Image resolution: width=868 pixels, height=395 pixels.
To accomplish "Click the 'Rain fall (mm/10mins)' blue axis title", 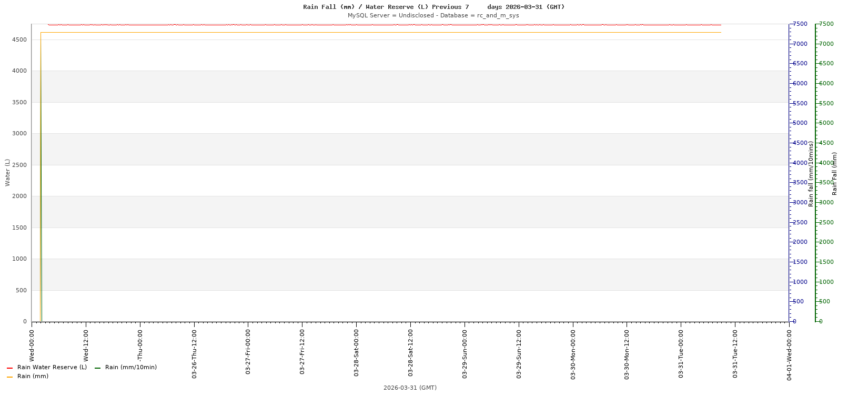I will click(811, 174).
